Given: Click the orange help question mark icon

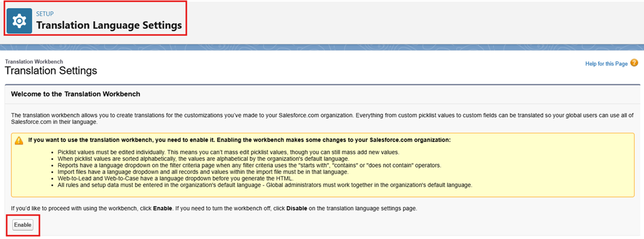Looking at the screenshot, I should point(634,63).
